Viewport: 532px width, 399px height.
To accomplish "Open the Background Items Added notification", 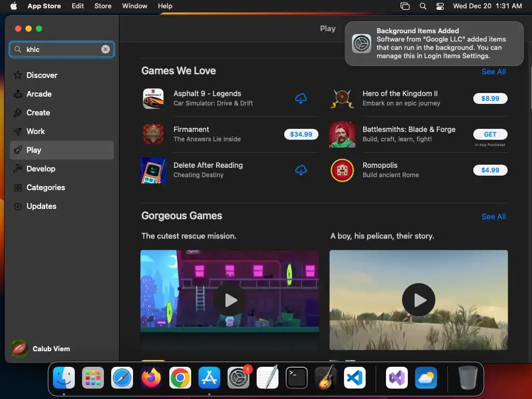I will [434, 44].
